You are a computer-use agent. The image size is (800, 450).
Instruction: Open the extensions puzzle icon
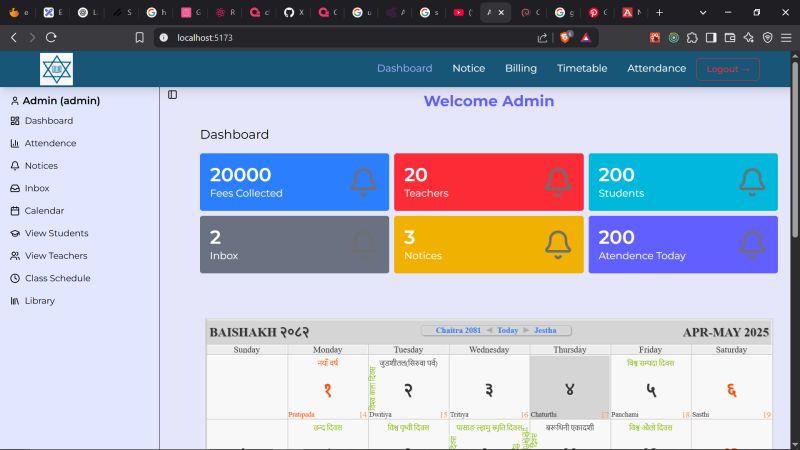coord(692,38)
